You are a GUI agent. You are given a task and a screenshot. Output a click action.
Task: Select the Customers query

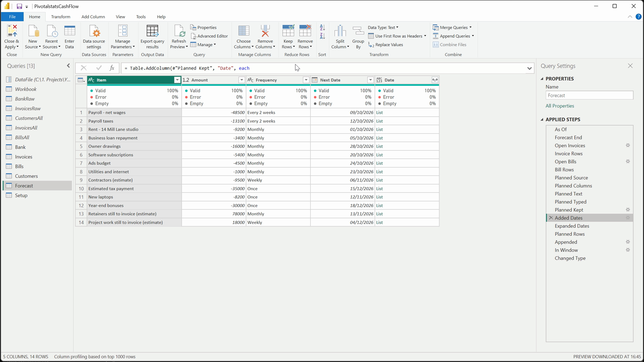[37, 176]
